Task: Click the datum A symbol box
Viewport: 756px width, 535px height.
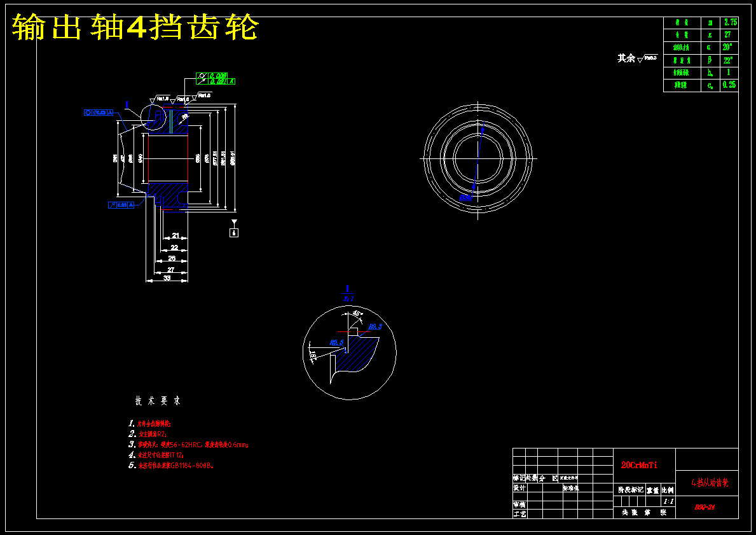Action: pos(235,233)
